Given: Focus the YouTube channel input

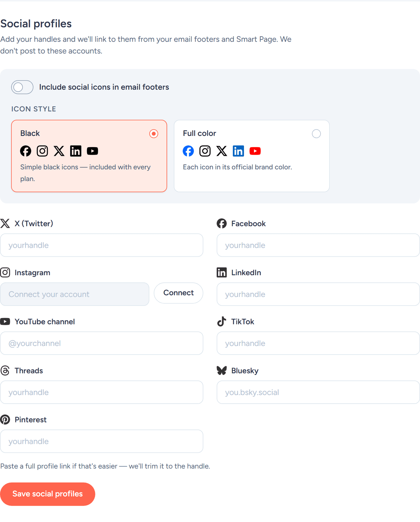Looking at the screenshot, I should (102, 343).
